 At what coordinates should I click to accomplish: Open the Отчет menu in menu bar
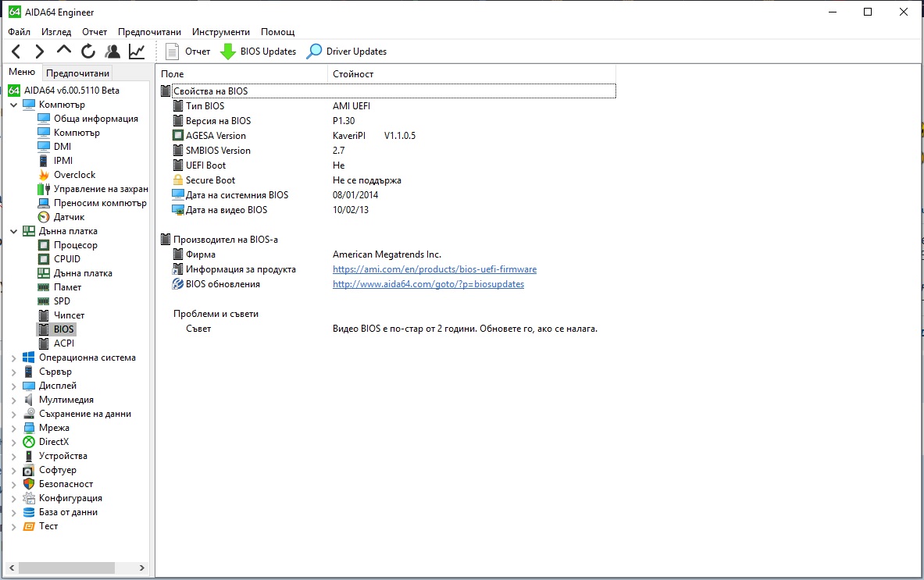coord(95,32)
